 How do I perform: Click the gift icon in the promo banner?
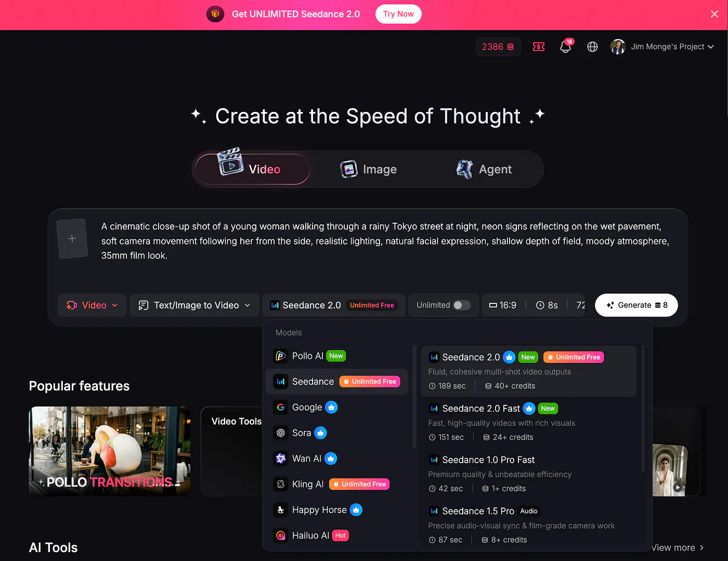[215, 14]
